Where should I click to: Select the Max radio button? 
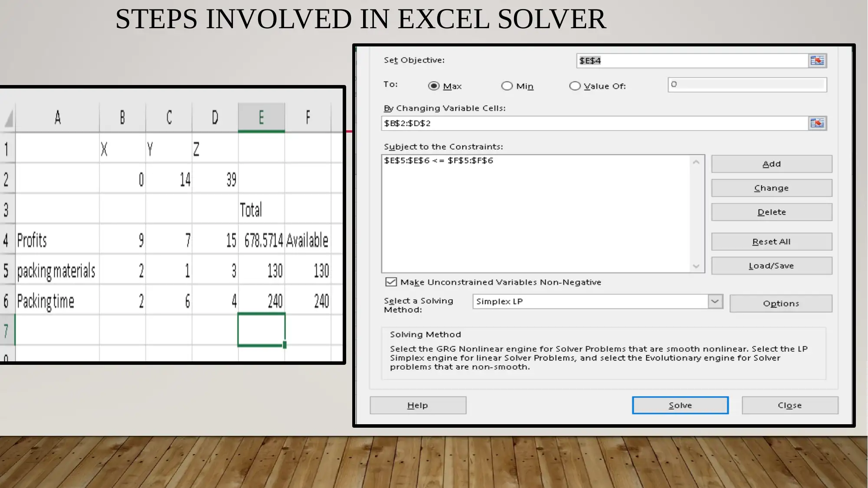433,85
